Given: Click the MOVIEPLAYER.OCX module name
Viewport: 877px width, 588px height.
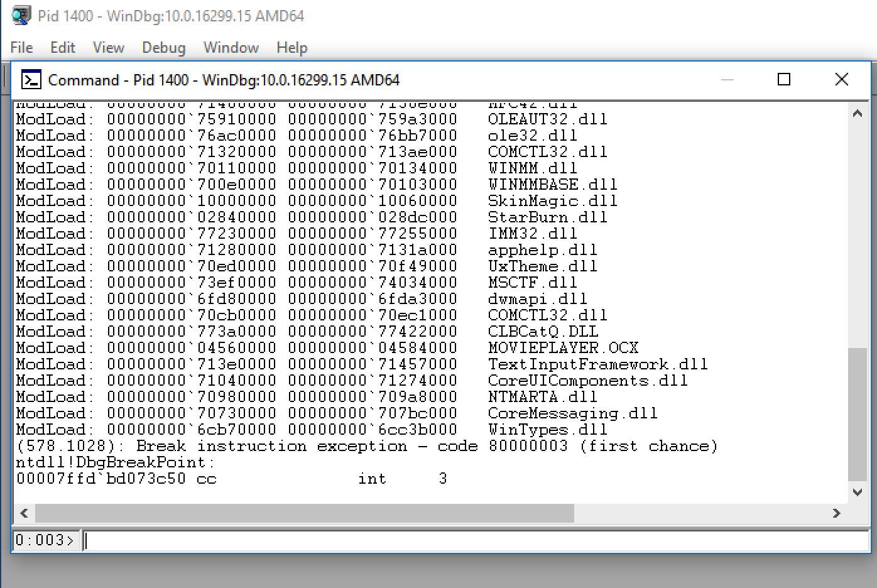Looking at the screenshot, I should point(563,348).
